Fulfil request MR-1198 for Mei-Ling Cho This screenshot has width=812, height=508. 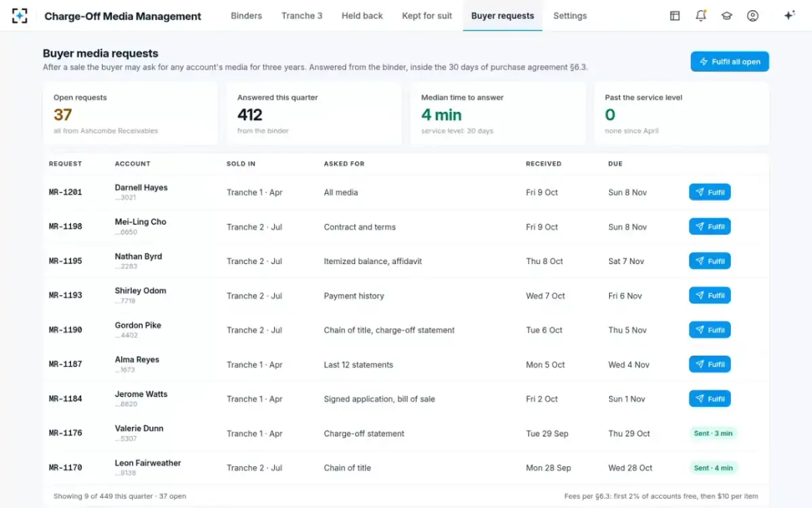[x=710, y=227]
